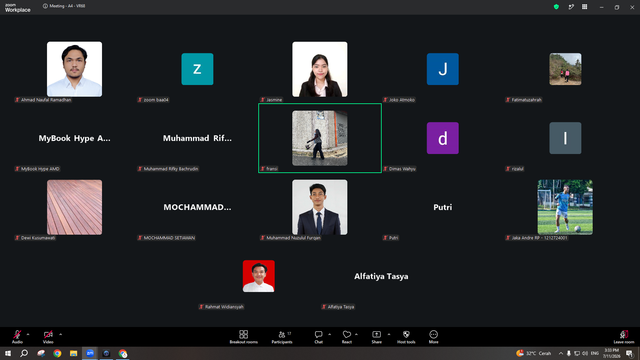Click the 'Jaka Andre RP - 1212724001' label

pos(536,238)
